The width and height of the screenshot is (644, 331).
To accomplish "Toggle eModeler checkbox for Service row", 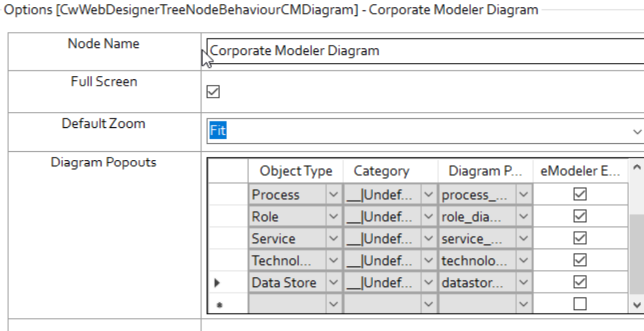I will click(x=580, y=239).
